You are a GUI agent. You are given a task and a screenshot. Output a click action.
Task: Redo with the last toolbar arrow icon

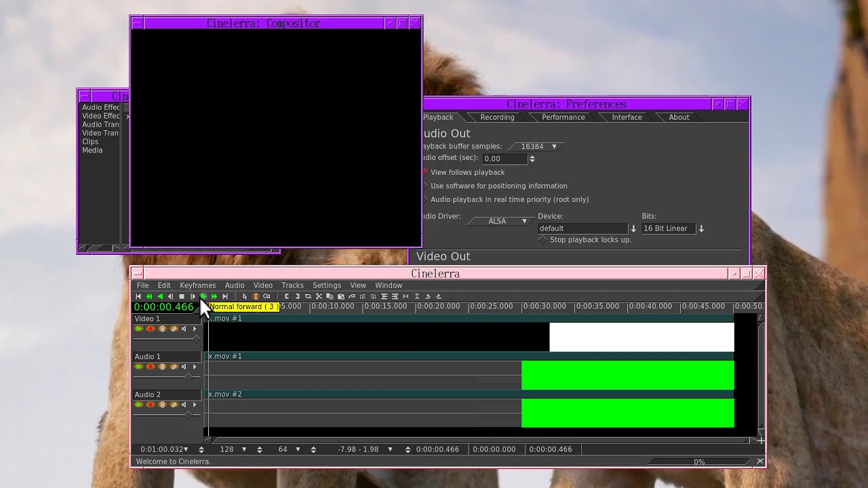click(439, 296)
